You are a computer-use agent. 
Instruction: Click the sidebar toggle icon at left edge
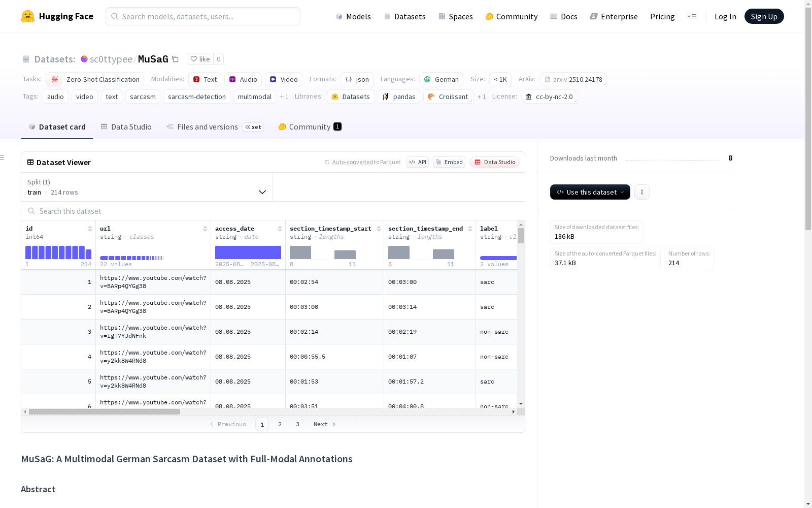point(3,157)
